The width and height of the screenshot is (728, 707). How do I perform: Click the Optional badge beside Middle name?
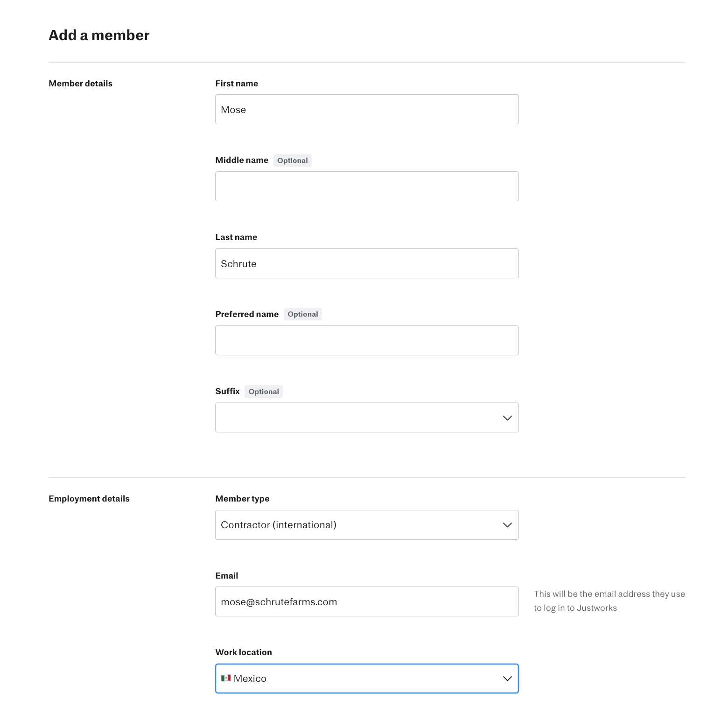click(293, 161)
